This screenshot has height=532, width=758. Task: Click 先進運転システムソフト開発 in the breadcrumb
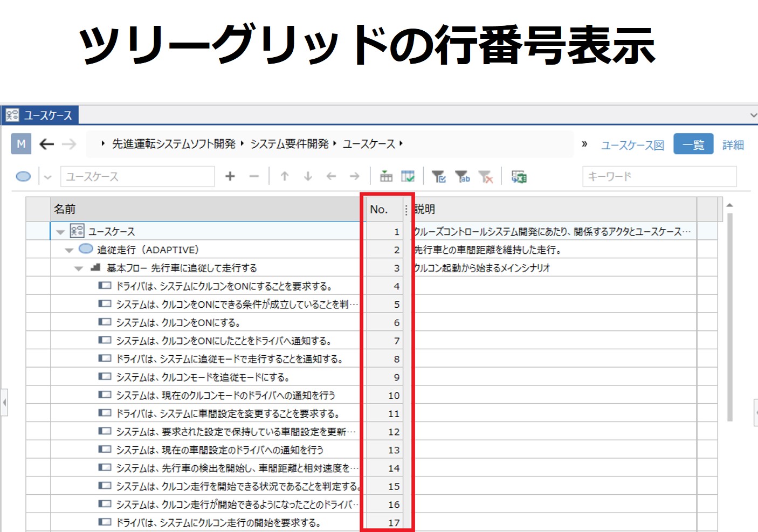pyautogui.click(x=174, y=144)
